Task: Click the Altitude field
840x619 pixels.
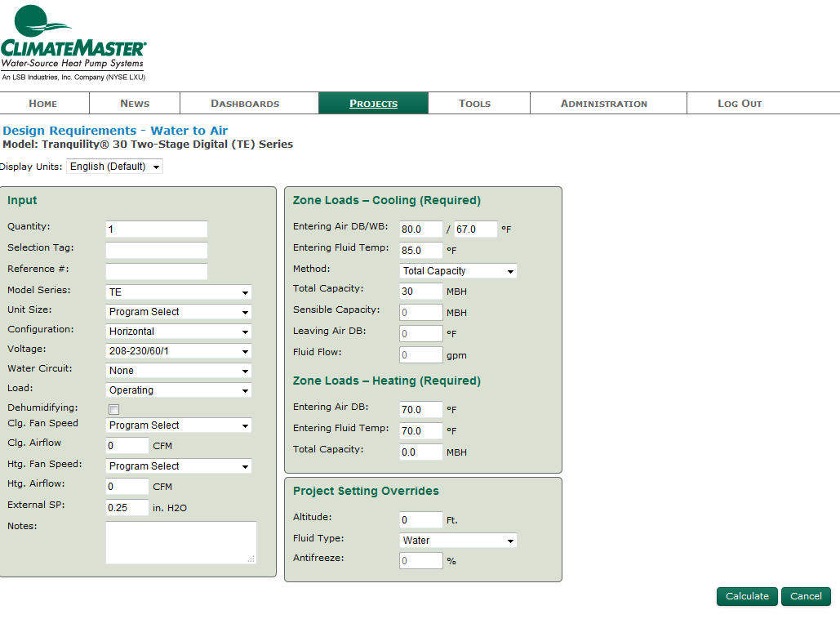Action: click(x=421, y=520)
